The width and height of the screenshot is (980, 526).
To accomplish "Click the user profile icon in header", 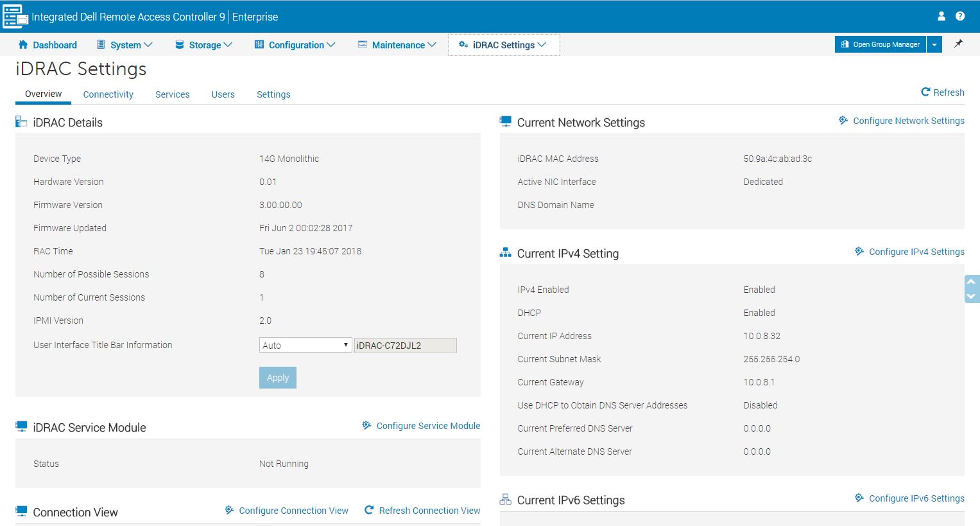I will 941,16.
